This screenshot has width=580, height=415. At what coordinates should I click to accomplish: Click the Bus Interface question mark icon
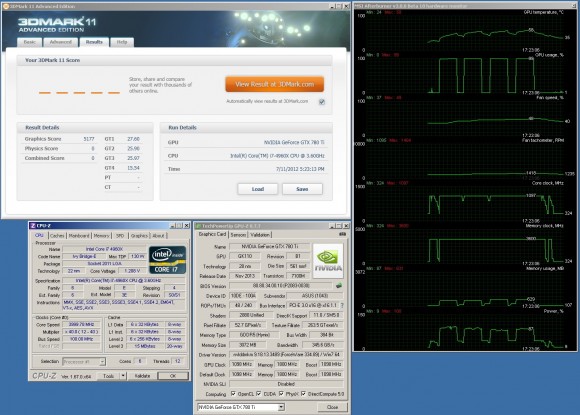342,306
